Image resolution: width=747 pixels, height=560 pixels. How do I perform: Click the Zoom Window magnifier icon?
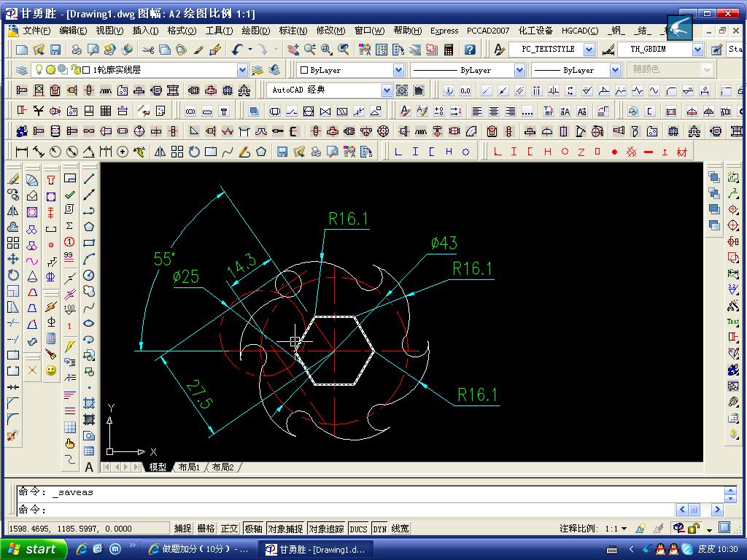point(327,49)
